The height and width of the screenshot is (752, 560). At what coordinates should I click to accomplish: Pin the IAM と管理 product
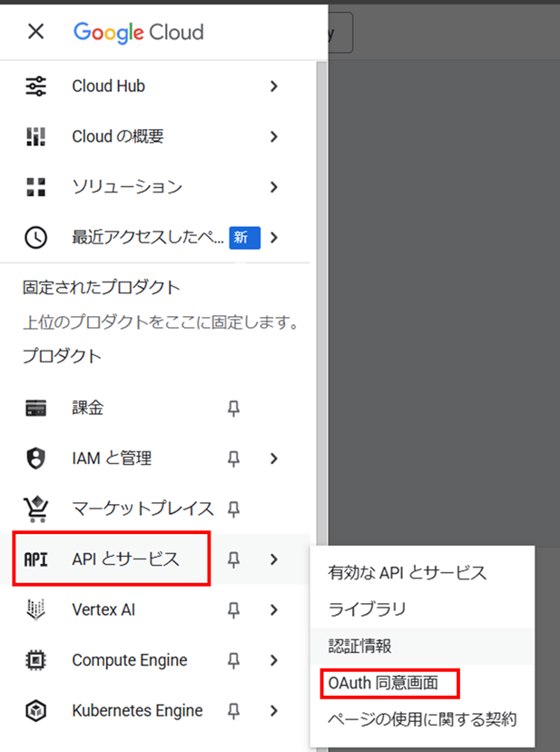[x=233, y=459]
